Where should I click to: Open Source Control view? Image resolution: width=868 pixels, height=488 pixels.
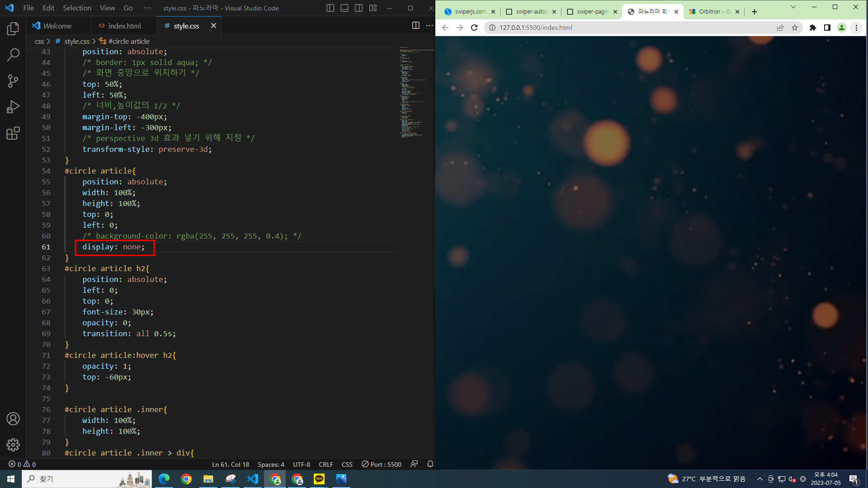click(13, 81)
